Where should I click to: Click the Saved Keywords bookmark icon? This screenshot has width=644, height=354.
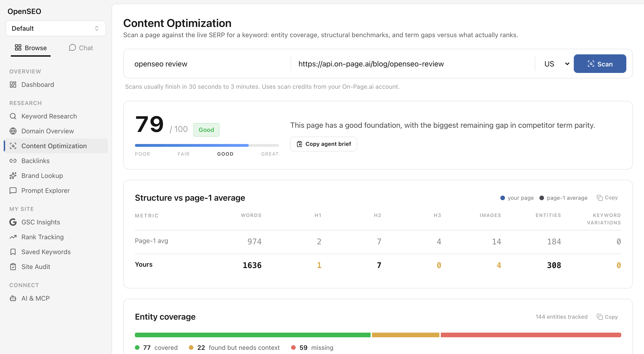point(13,252)
